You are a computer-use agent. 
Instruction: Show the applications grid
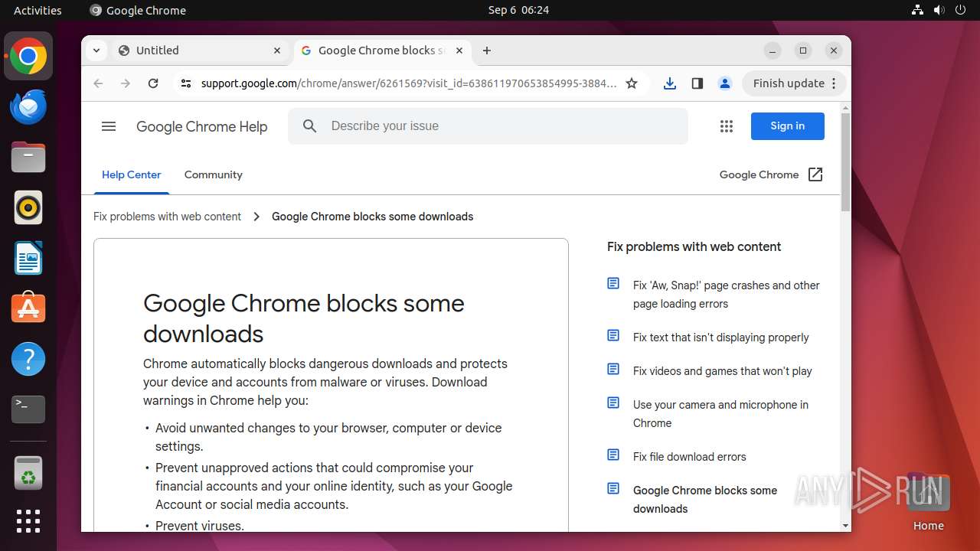(28, 521)
